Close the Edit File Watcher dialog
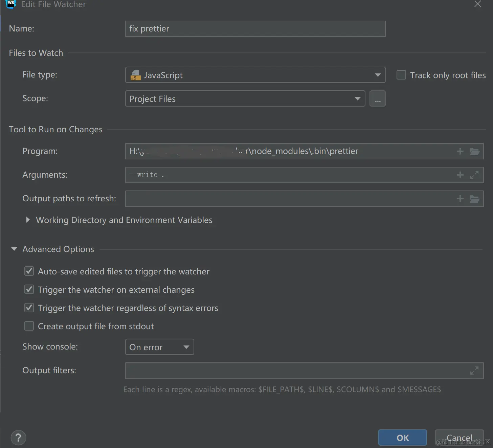The image size is (493, 448). pos(477,4)
